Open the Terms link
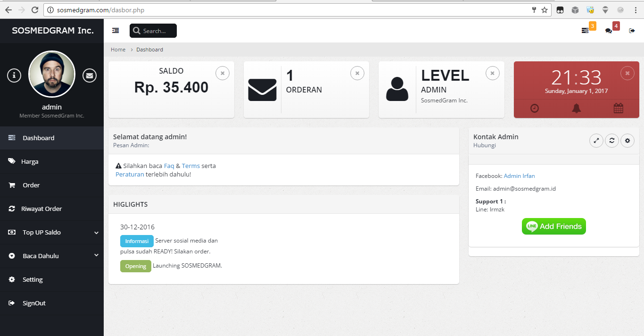This screenshot has width=644, height=336. 191,166
